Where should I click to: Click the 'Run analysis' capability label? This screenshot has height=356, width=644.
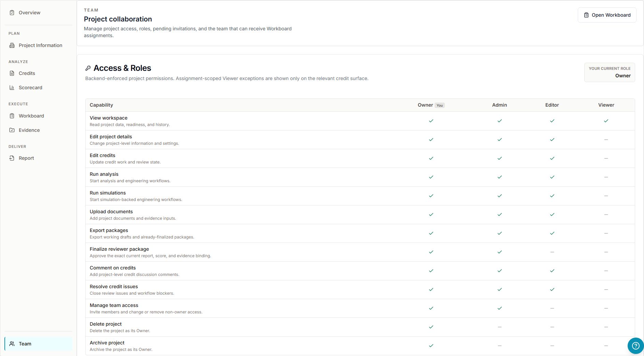click(104, 174)
